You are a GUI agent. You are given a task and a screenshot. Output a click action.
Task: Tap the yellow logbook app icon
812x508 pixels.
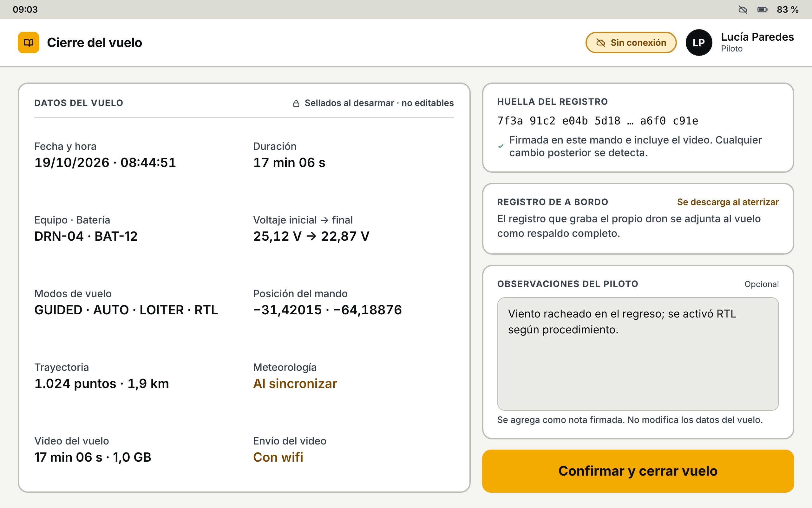tap(29, 43)
